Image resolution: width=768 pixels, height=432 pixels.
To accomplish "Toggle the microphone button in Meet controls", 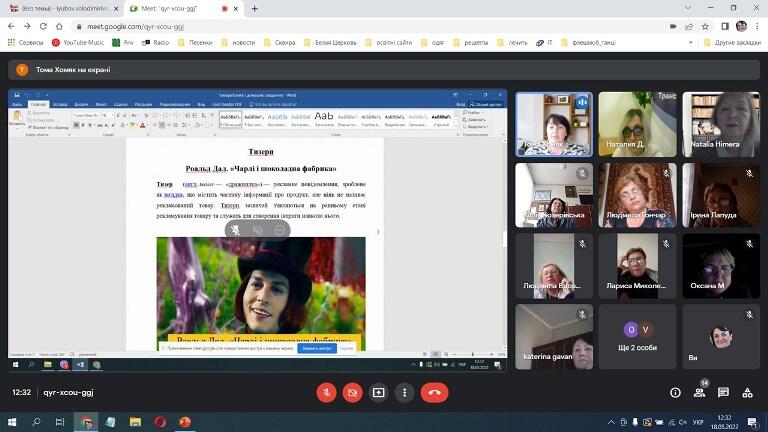I will [x=326, y=392].
